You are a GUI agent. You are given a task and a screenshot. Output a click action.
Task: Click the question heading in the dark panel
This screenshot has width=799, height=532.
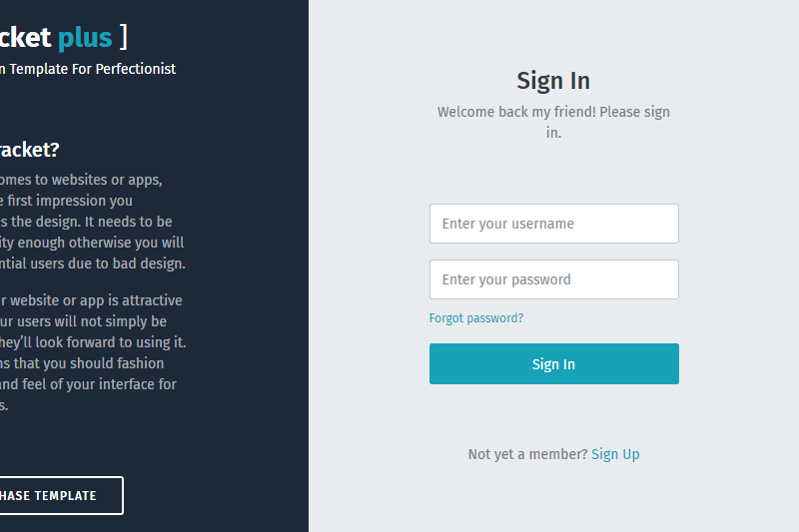30,150
